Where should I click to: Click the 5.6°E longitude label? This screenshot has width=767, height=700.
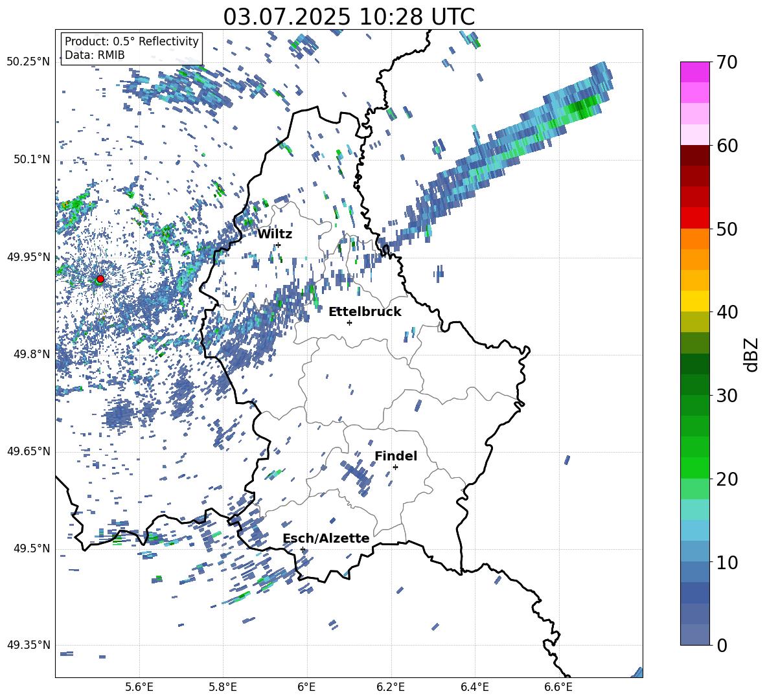click(x=139, y=687)
